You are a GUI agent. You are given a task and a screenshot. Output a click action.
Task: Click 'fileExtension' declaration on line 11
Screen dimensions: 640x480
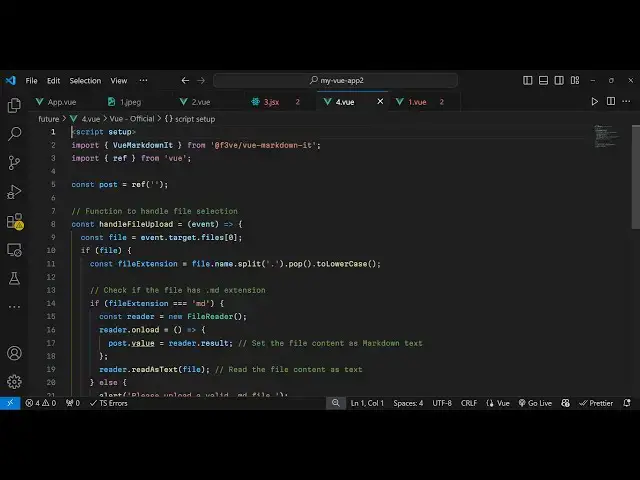coord(147,264)
